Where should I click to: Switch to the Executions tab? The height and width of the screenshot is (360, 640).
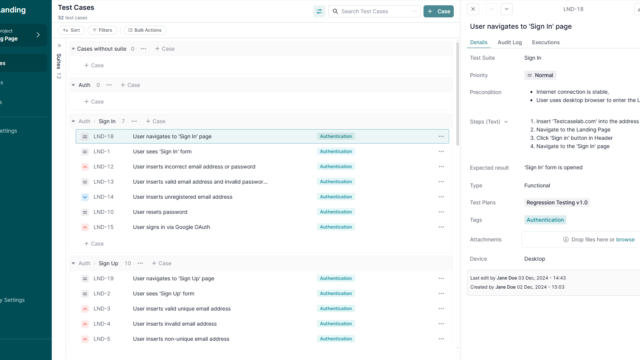click(x=546, y=42)
